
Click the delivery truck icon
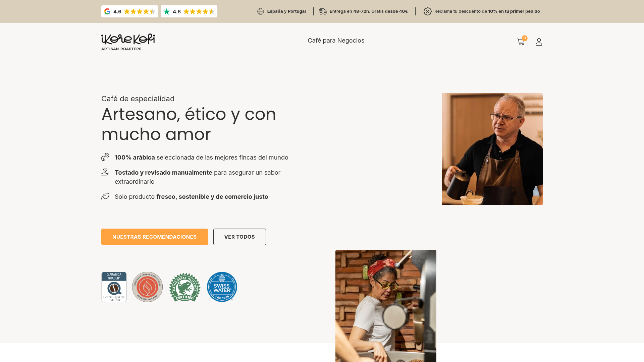(323, 11)
